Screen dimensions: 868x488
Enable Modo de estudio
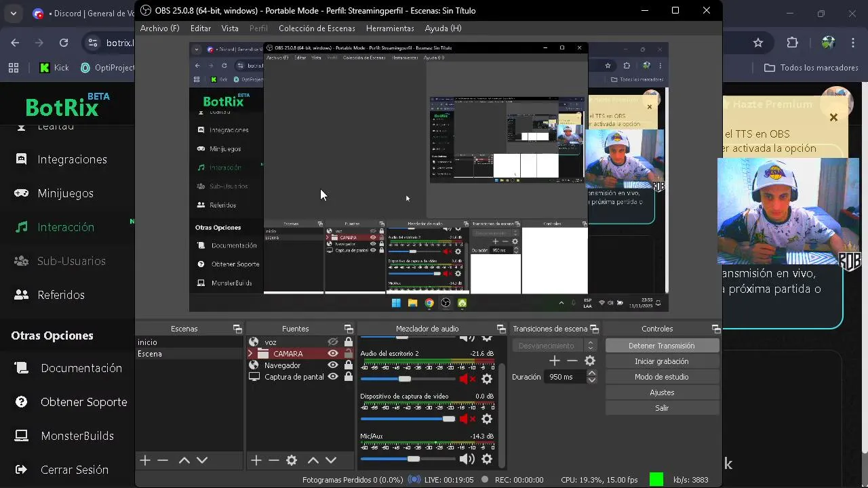point(662,377)
